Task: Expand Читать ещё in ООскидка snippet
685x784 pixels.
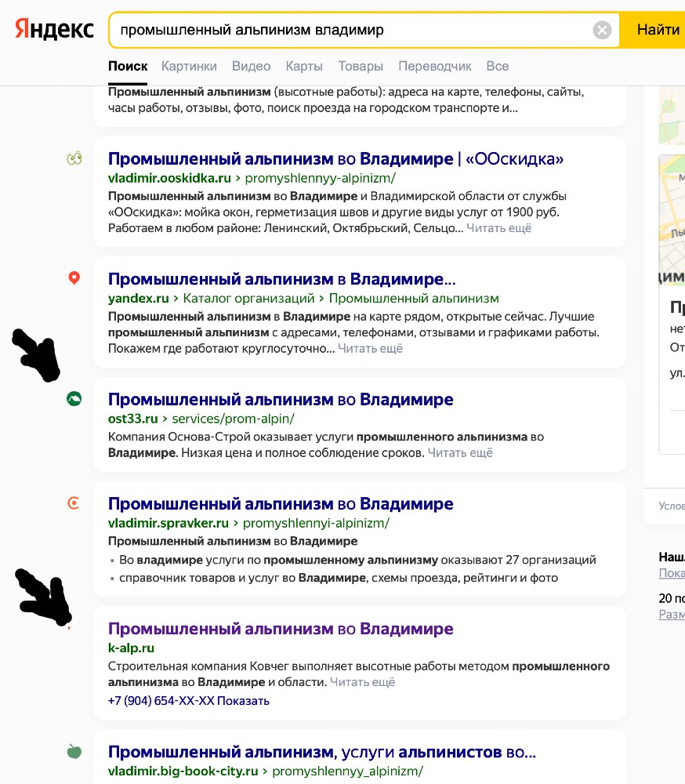Action: [498, 228]
